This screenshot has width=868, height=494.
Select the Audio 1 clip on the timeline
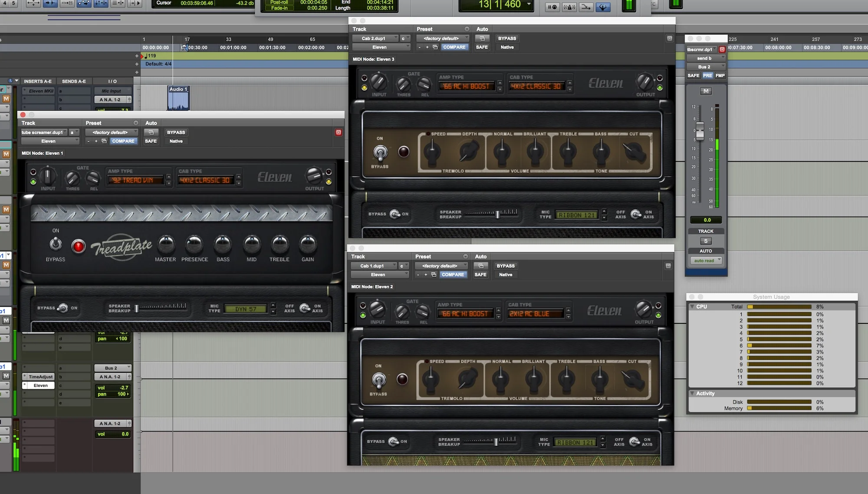tap(178, 100)
